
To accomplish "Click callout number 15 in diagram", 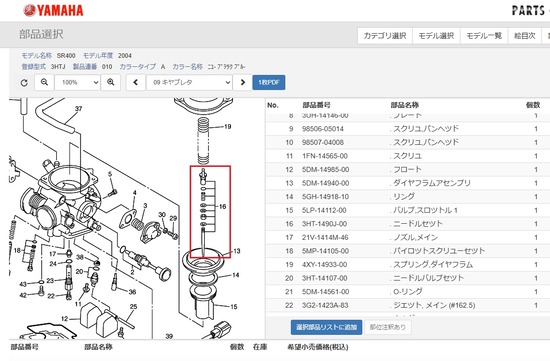I will click(x=234, y=307).
